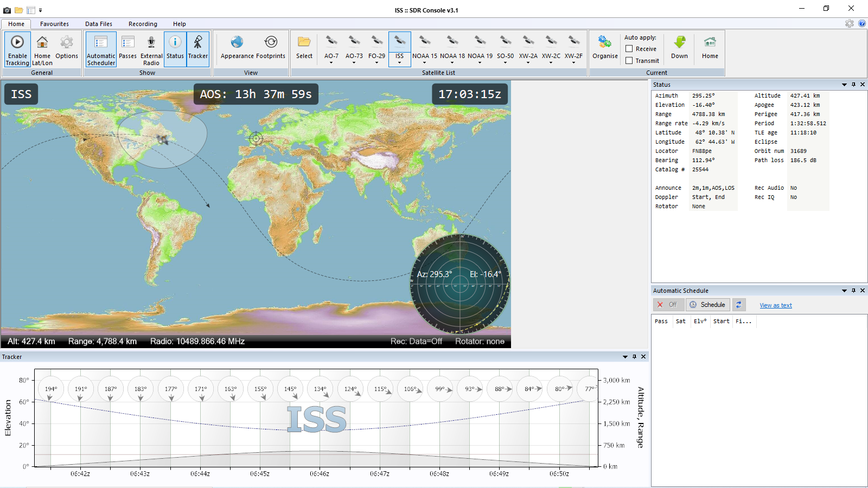The image size is (868, 488).
Task: Expand the ISS dropdown arrow
Action: click(400, 63)
